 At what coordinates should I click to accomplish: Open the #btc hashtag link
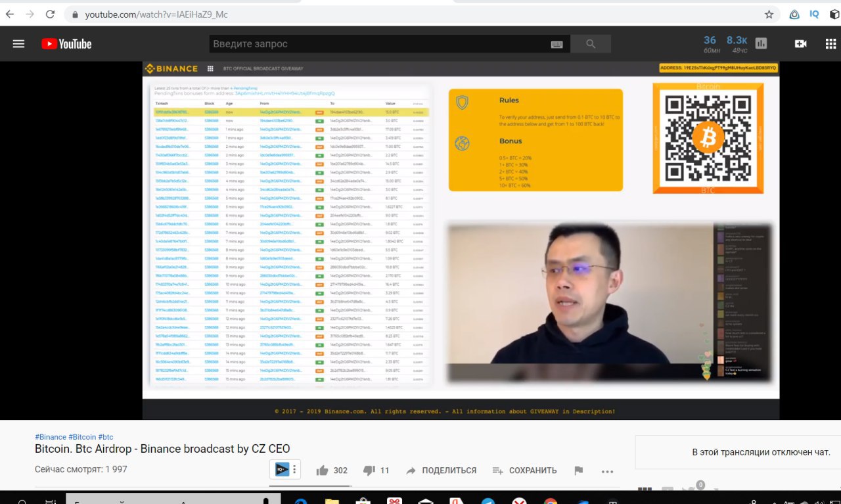click(x=106, y=437)
